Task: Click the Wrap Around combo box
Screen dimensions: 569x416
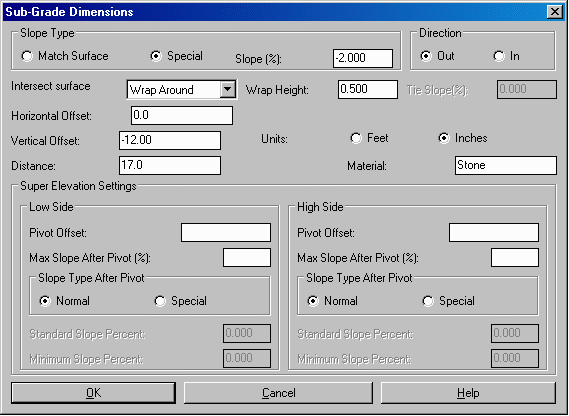Action: (x=181, y=89)
